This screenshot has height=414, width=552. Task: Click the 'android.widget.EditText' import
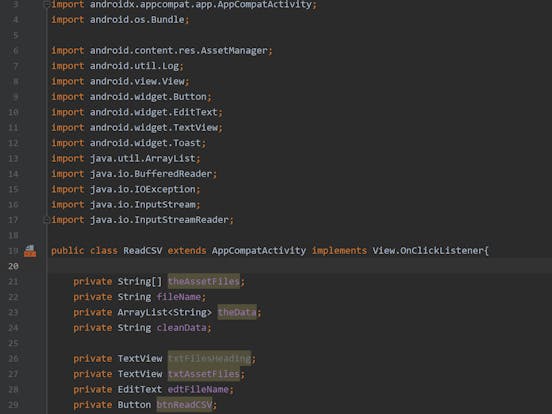pyautogui.click(x=154, y=112)
